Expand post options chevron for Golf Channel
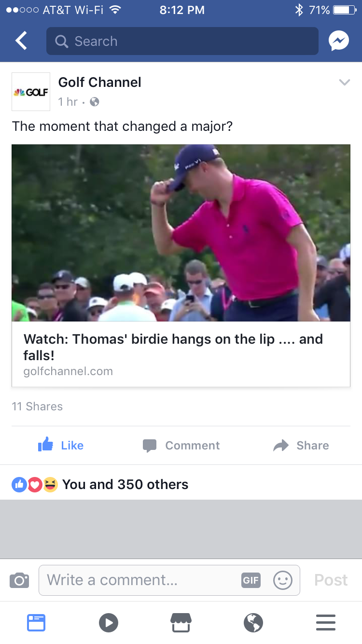The height and width of the screenshot is (644, 362). (344, 82)
